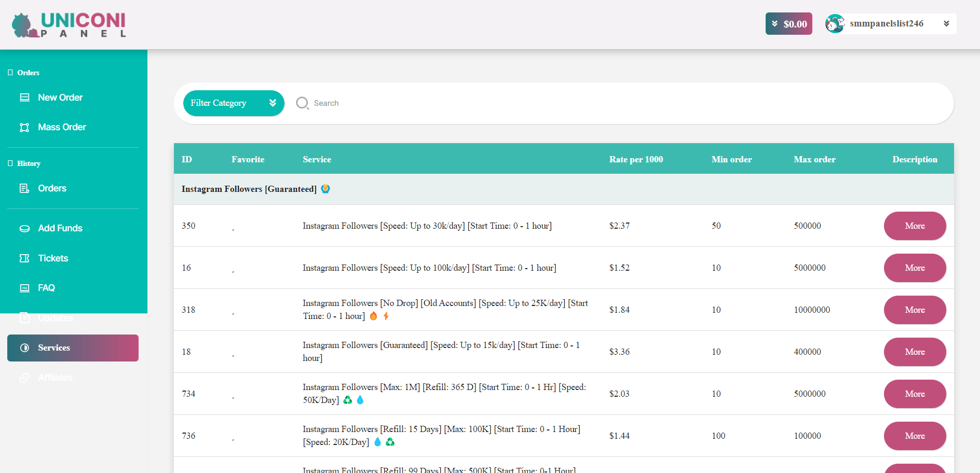
Task: Expand the smmpanelslist246 account menu
Action: [946, 24]
